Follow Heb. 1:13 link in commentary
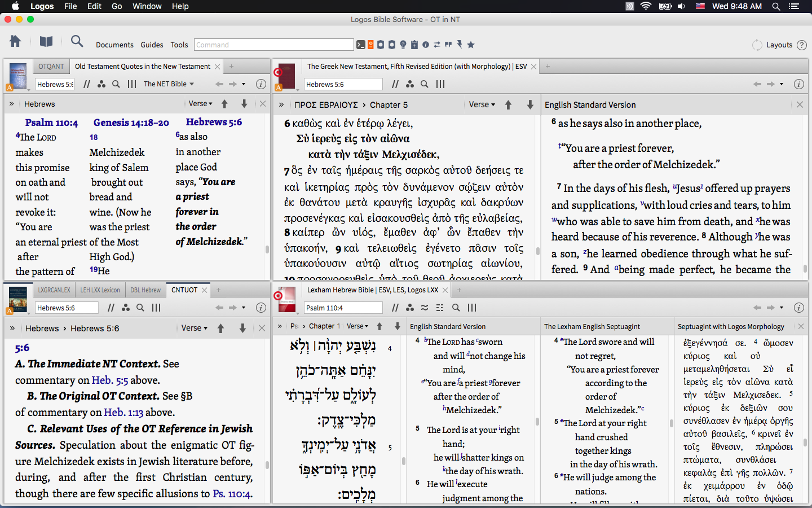812x508 pixels. tap(123, 413)
